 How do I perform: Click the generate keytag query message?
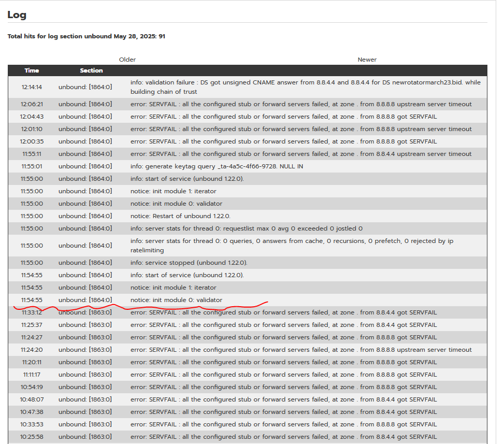point(217,166)
